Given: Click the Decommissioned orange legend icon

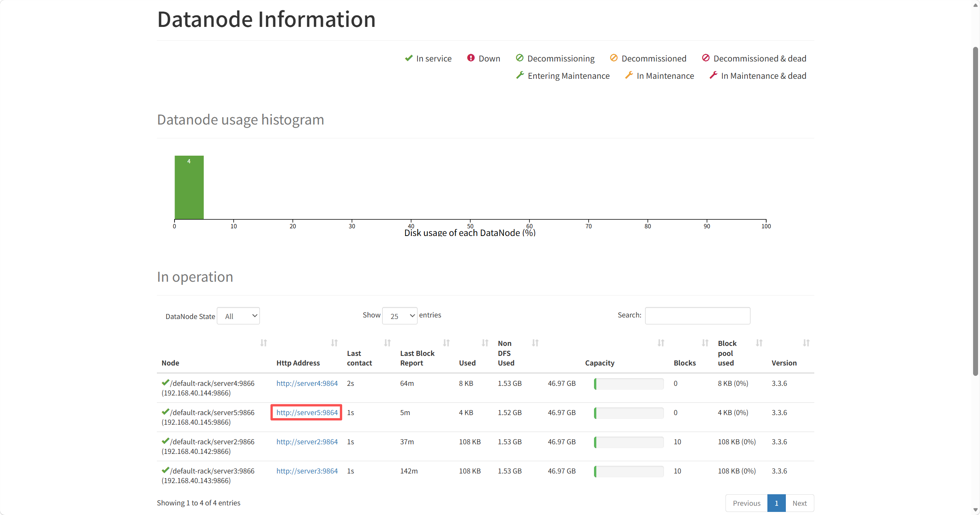Looking at the screenshot, I should point(614,58).
